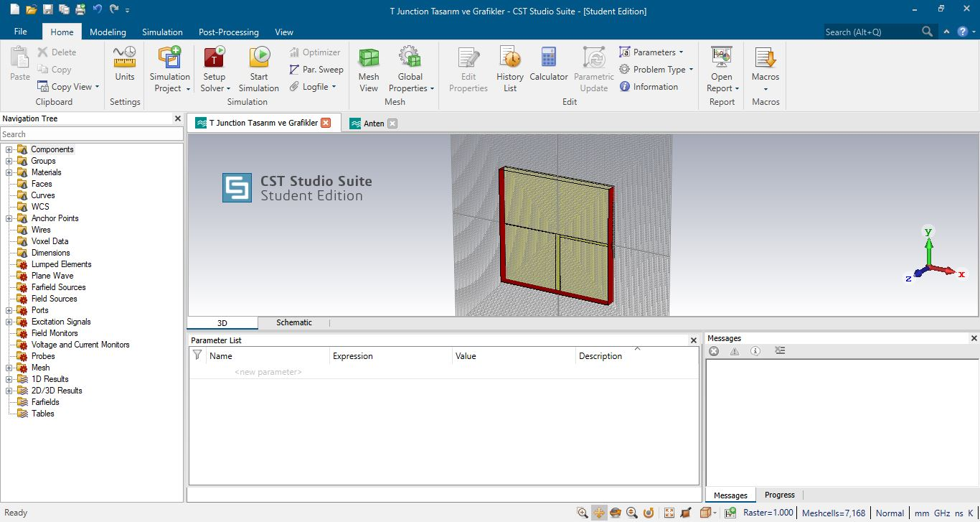Close the T Junction Tasarım document tab
980x522 pixels.
click(x=326, y=123)
